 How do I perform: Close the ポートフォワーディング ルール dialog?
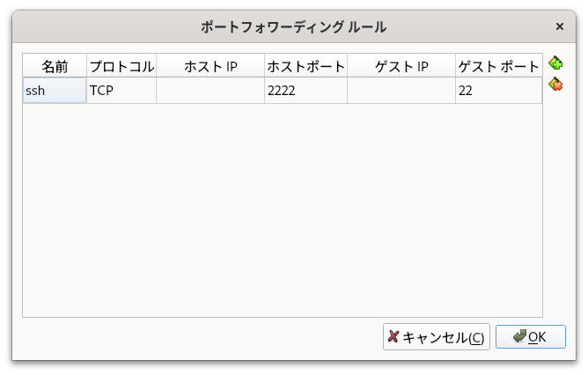(560, 26)
